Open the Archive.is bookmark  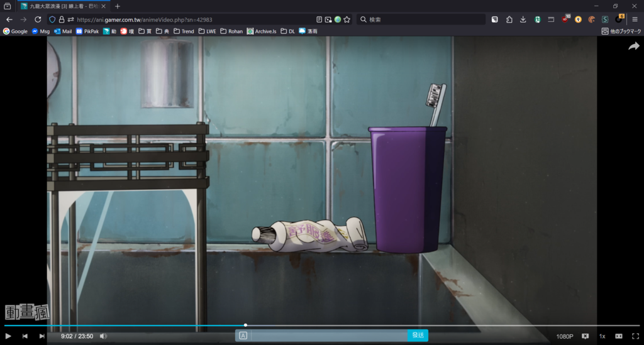point(262,31)
